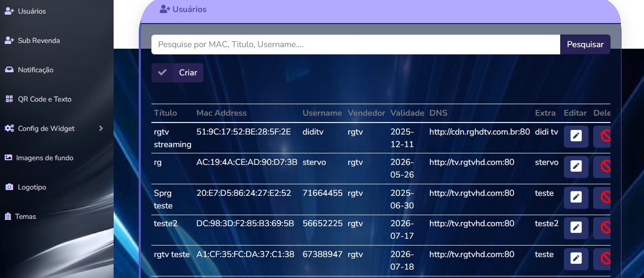The image size is (644, 278).
Task: Go to Notificação section
Action: coord(35,70)
